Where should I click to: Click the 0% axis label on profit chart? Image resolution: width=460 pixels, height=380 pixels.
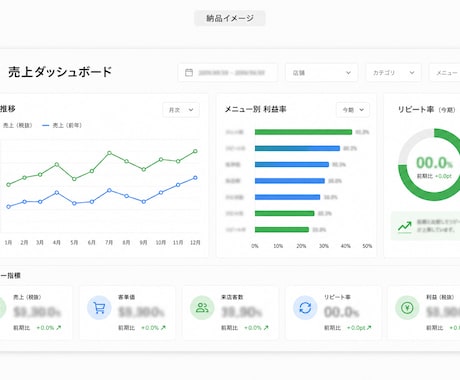click(255, 246)
